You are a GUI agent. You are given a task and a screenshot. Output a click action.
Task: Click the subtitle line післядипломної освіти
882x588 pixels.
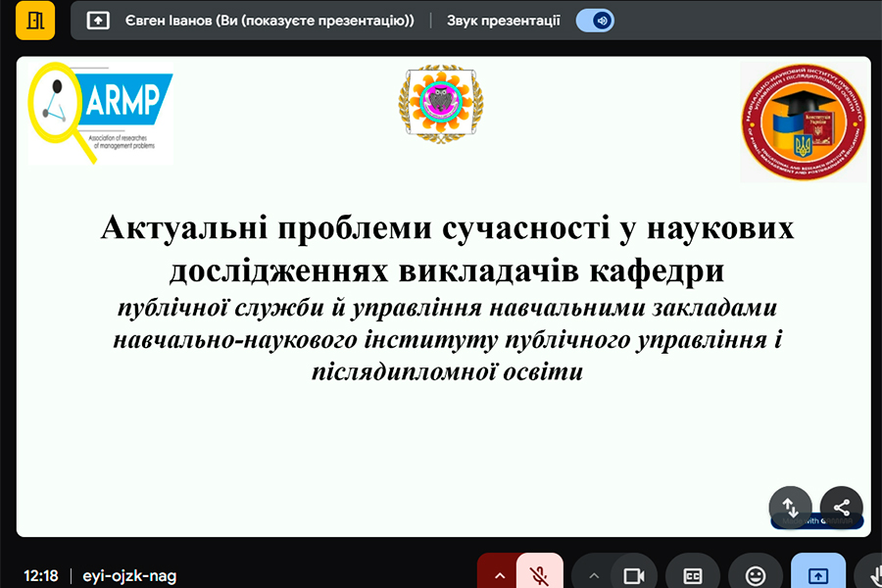point(447,372)
